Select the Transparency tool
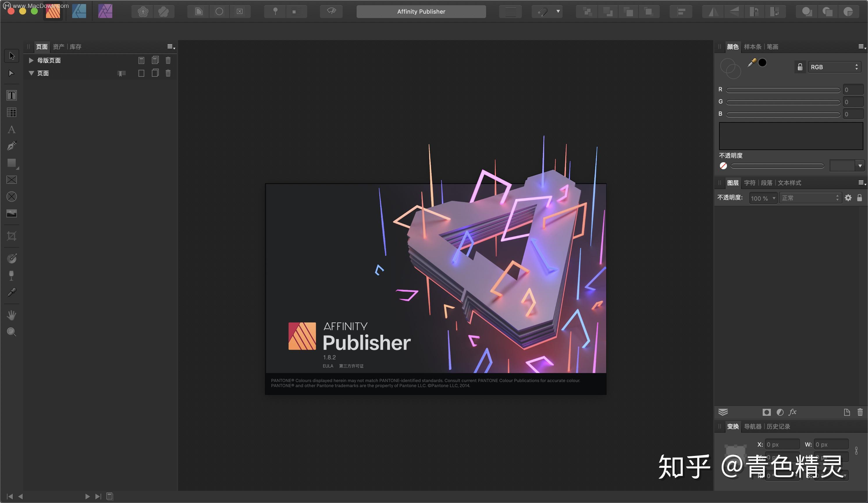This screenshot has width=868, height=503. coord(11,275)
